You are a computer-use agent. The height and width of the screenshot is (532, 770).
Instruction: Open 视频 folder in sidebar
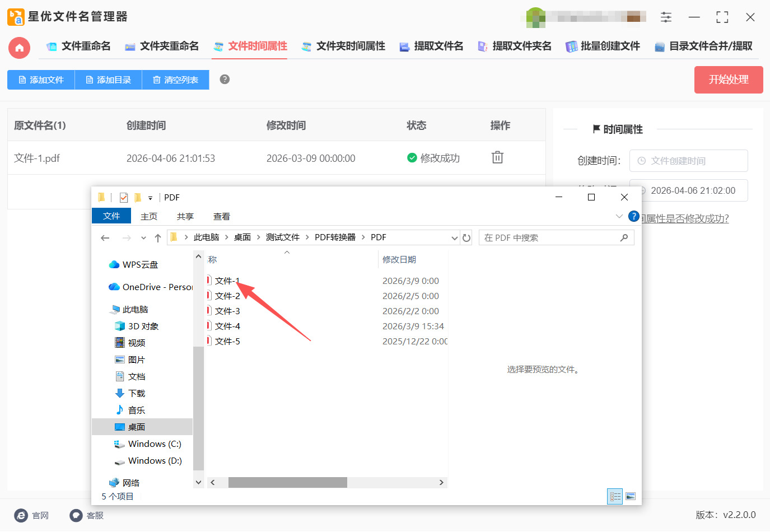[130, 343]
